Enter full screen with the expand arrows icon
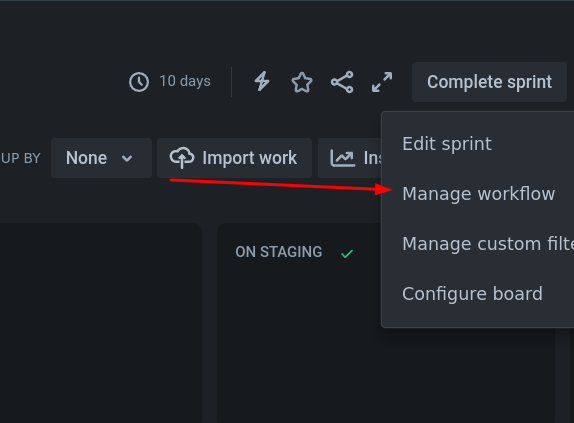This screenshot has width=574, height=423. [382, 82]
